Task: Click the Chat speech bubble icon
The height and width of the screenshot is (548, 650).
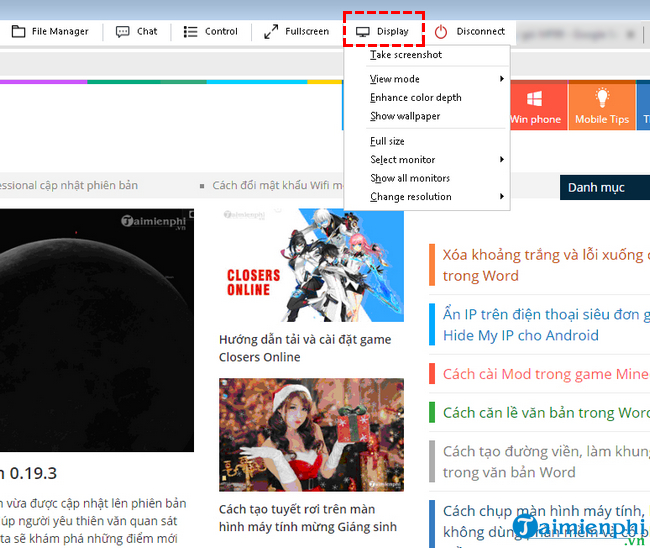Action: (x=122, y=32)
